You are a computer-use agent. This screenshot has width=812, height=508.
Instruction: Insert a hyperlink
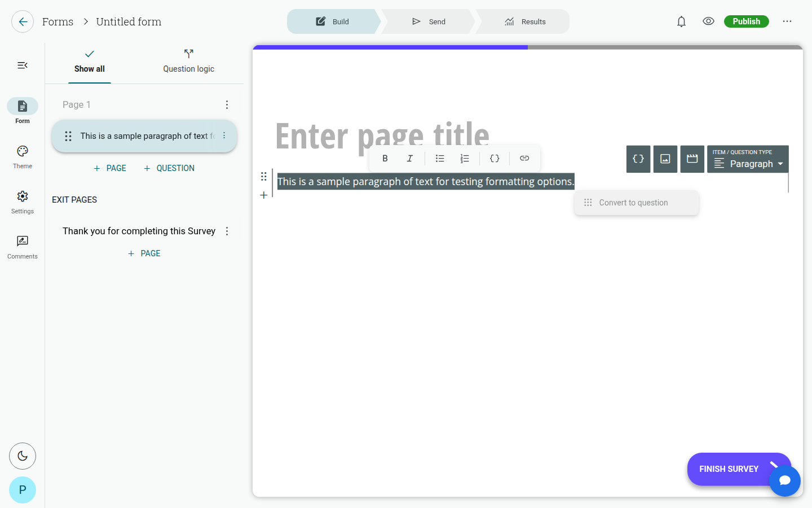coord(524,159)
